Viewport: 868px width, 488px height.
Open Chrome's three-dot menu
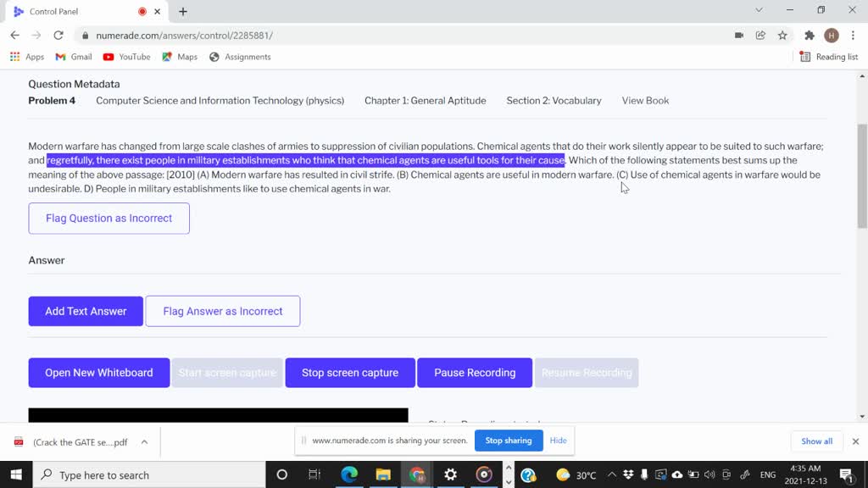(853, 36)
